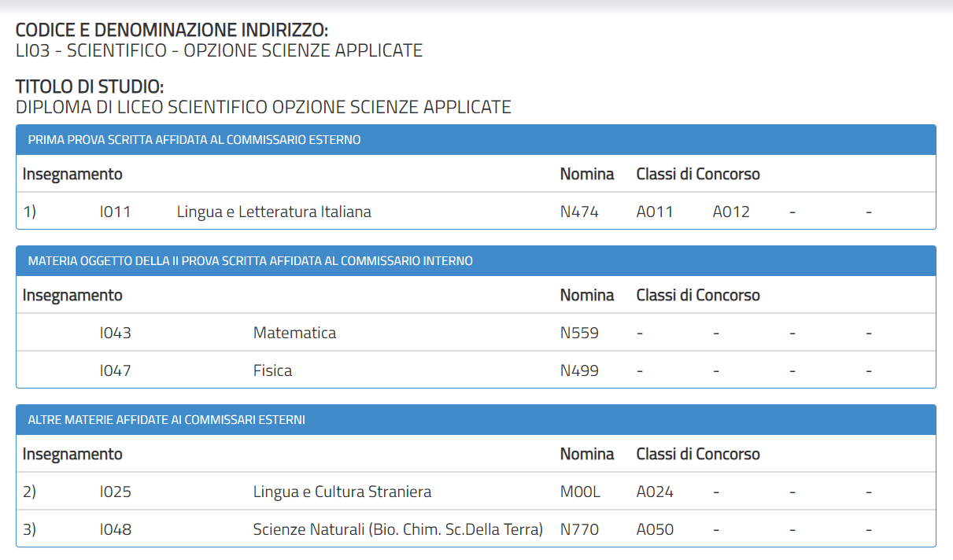Click the Scienze Naturali subject entry

(x=397, y=530)
